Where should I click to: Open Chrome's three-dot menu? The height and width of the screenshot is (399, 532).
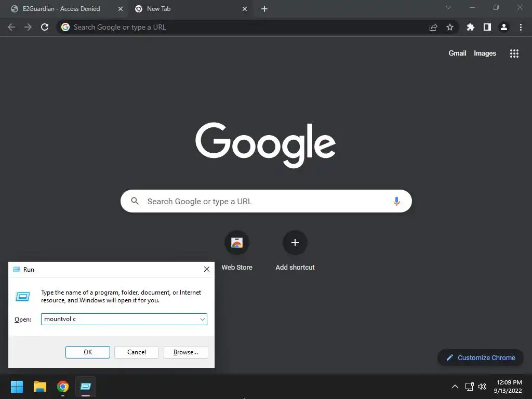tap(521, 27)
